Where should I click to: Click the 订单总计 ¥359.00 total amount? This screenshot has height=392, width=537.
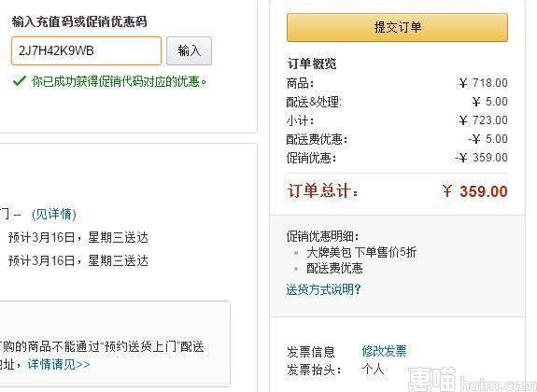pos(474,191)
